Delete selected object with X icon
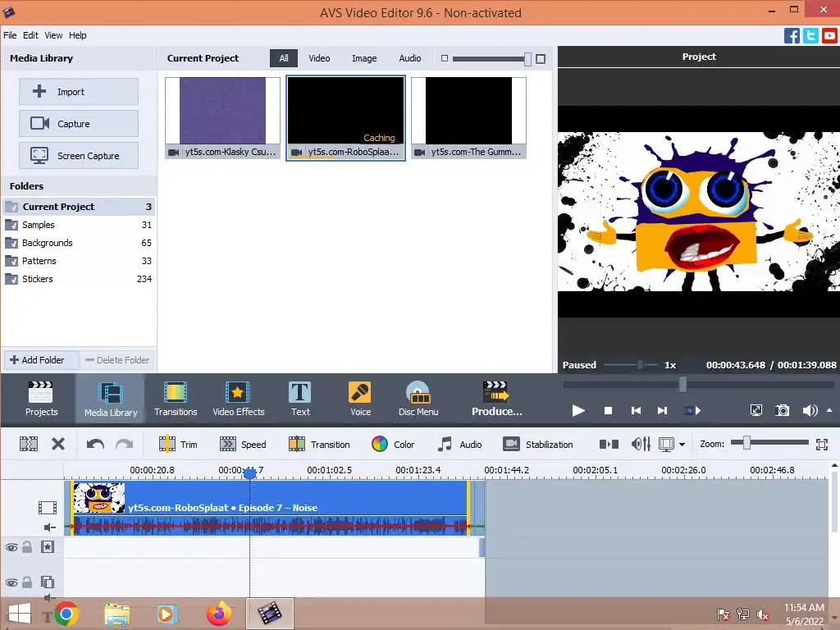 coord(58,444)
